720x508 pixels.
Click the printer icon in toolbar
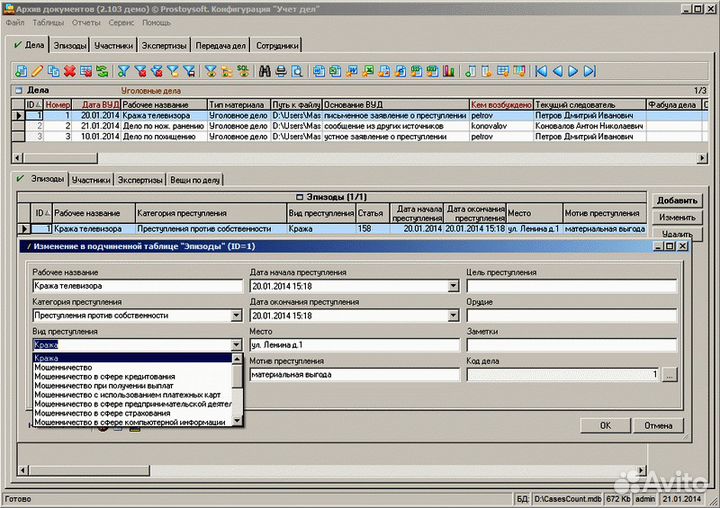click(281, 71)
